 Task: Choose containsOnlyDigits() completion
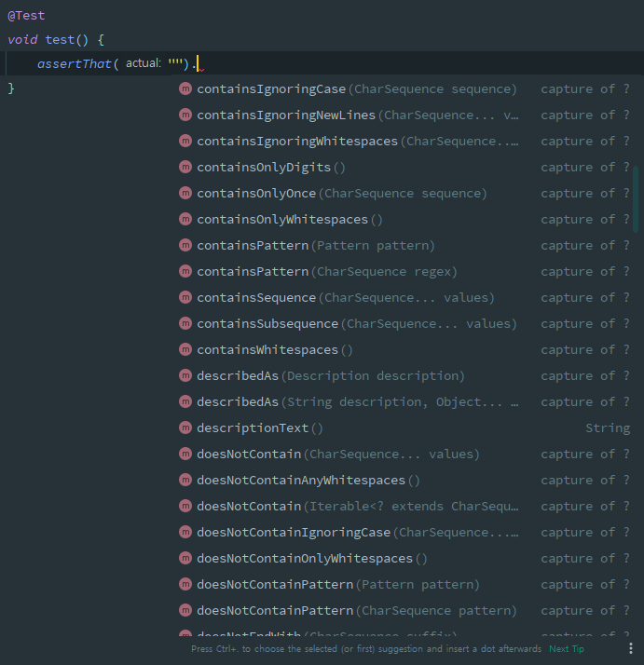[404, 167]
